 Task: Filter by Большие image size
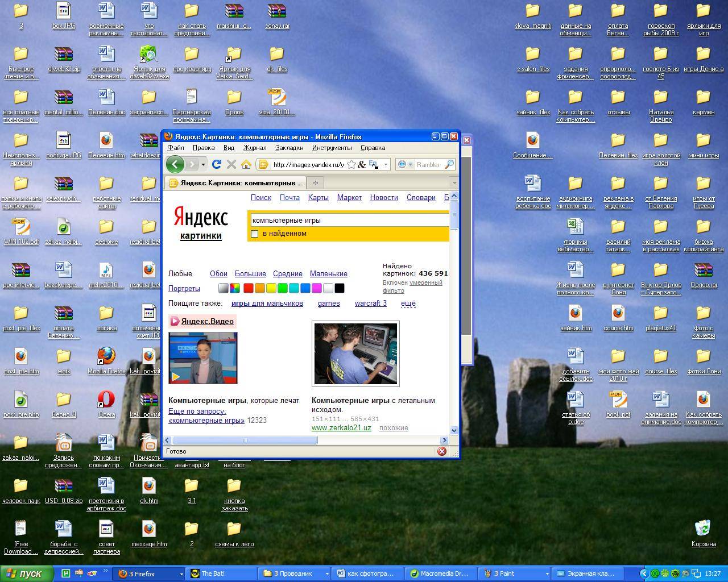coord(250,274)
